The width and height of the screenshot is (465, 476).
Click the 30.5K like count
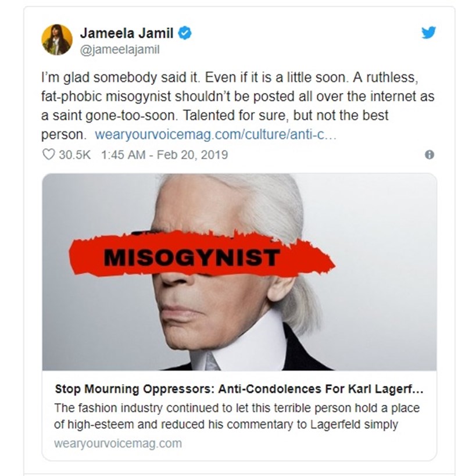coord(74,155)
